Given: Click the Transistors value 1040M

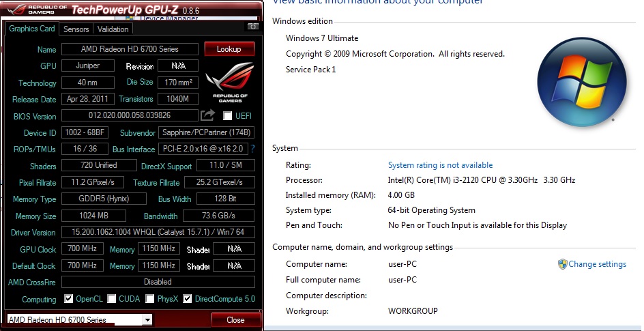Looking at the screenshot, I should (x=178, y=99).
